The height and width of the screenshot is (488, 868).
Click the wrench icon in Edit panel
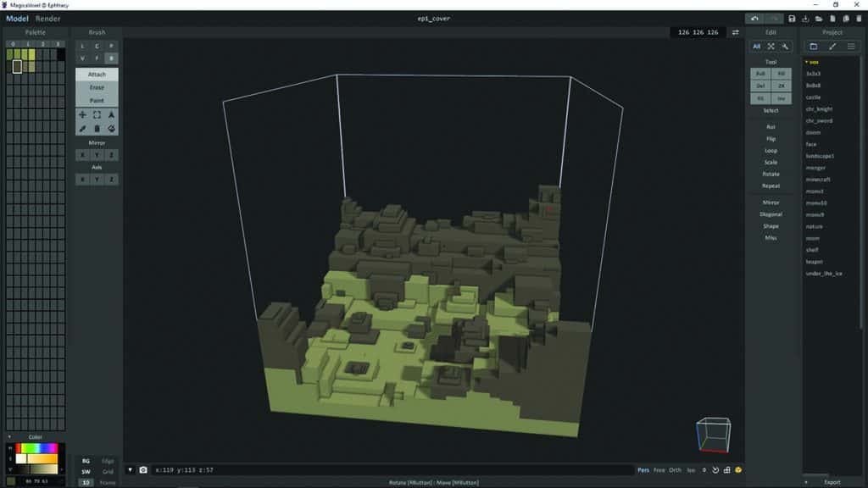tap(785, 47)
